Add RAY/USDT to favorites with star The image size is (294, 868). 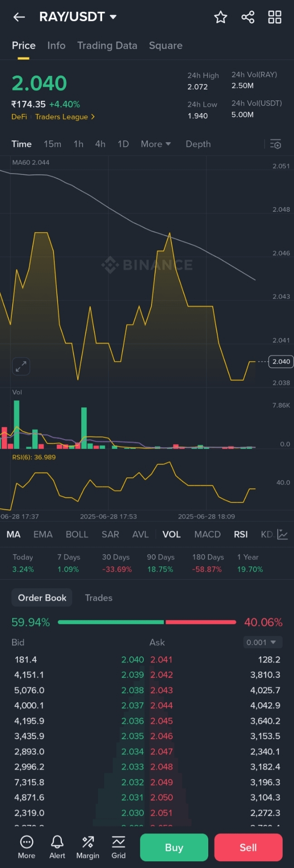point(220,17)
